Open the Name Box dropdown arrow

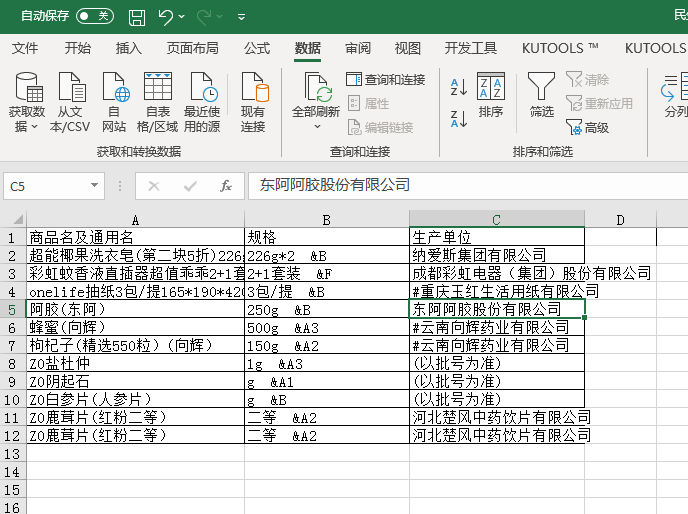point(94,185)
